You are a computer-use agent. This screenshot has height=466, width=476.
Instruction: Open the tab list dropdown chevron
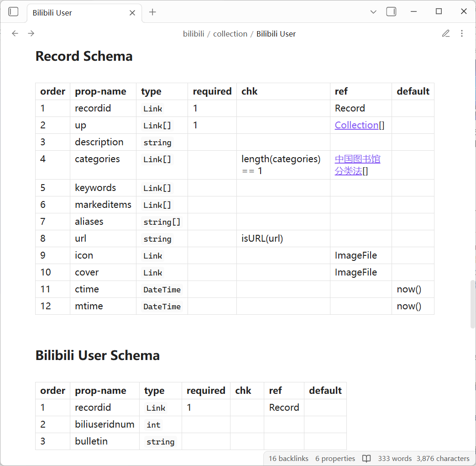373,12
